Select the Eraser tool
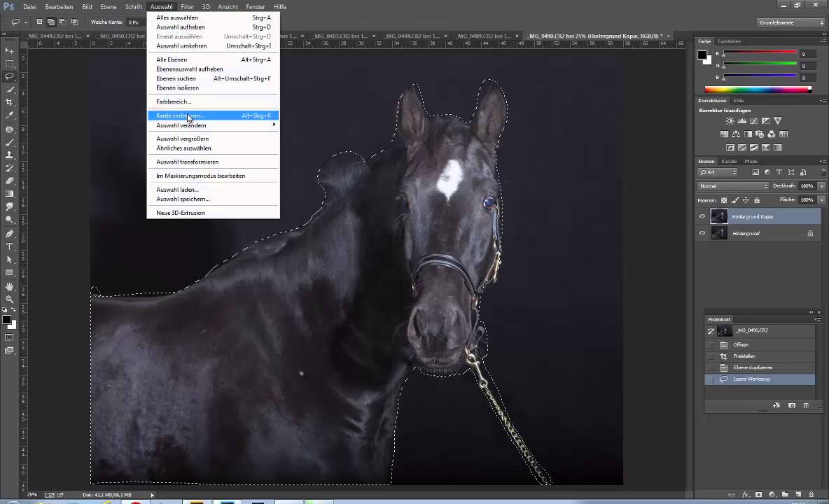The width and height of the screenshot is (829, 504). (x=10, y=181)
